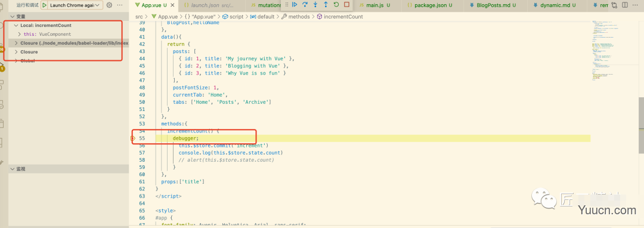644x228 pixels.
Task: Click the '</script>' closing tag
Action: point(168,196)
